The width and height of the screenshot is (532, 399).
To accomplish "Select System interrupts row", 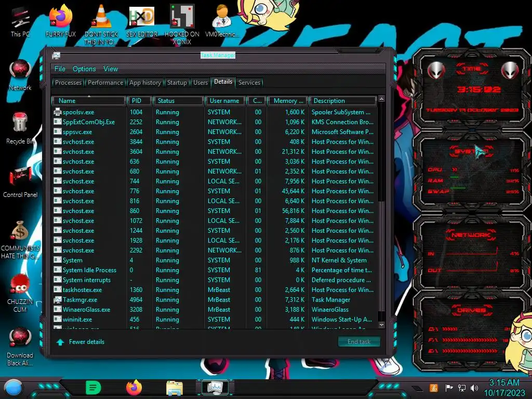I will (215, 280).
